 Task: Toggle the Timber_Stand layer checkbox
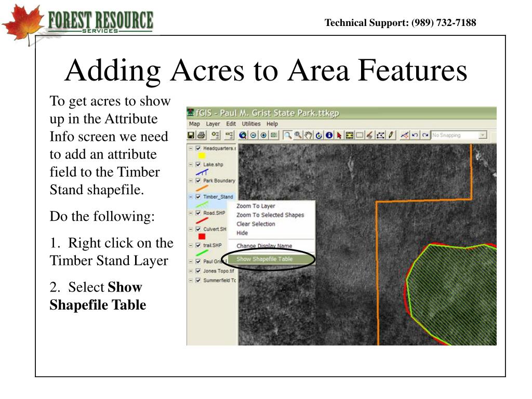click(x=198, y=197)
